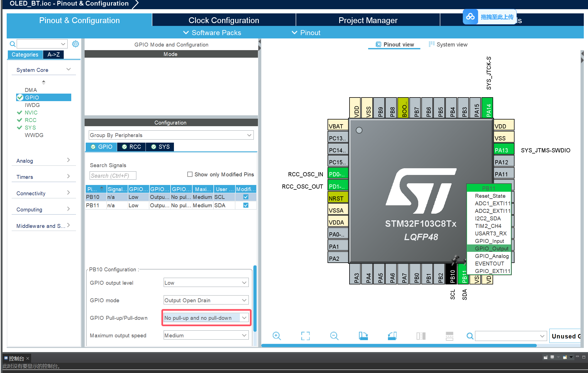This screenshot has width=588, height=373.
Task: Click the cloud upload widget icon
Action: [x=470, y=17]
